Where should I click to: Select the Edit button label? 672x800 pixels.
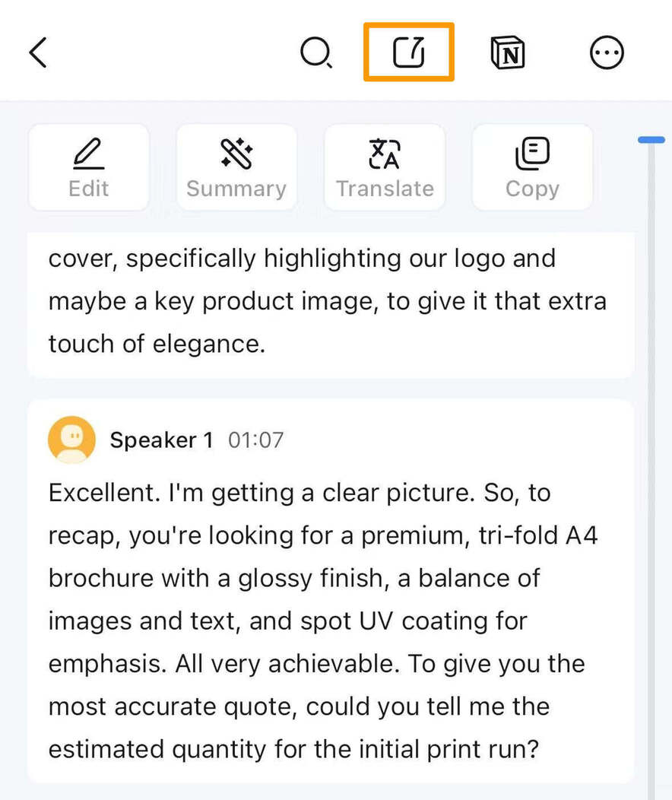coord(89,189)
